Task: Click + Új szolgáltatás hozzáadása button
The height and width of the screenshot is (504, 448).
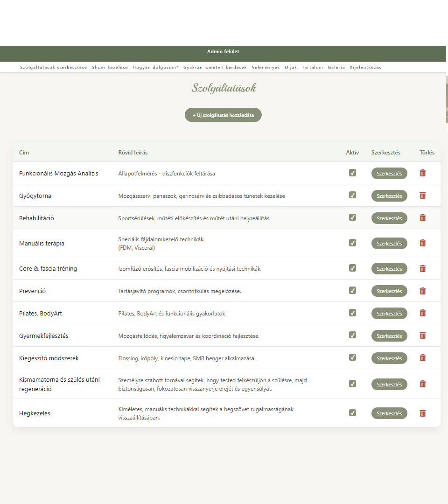Action: [x=223, y=115]
